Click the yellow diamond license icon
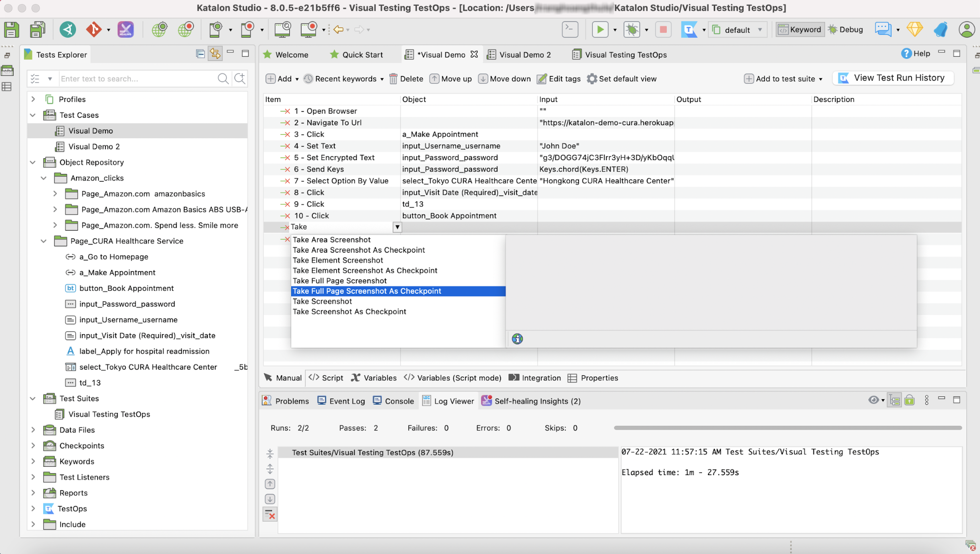 pos(914,29)
